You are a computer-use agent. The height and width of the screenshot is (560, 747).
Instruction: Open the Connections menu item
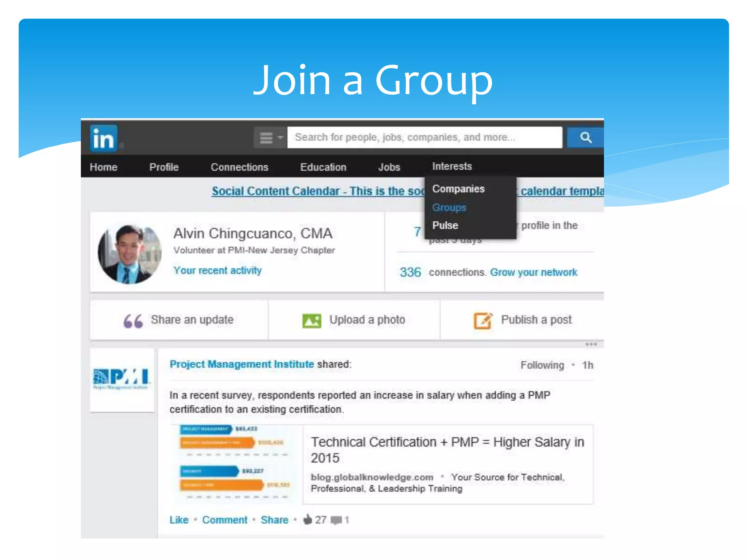tap(239, 167)
